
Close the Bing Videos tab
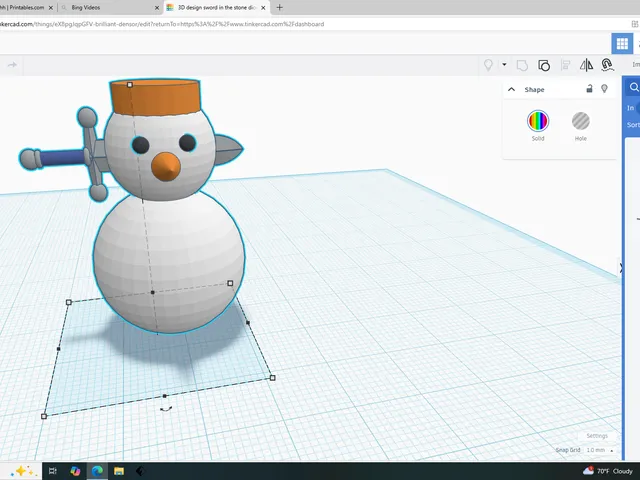[157, 8]
